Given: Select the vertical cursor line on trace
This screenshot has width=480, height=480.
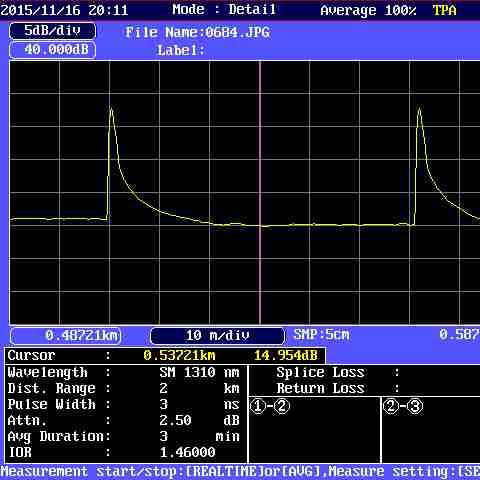Looking at the screenshot, I should click(260, 192).
